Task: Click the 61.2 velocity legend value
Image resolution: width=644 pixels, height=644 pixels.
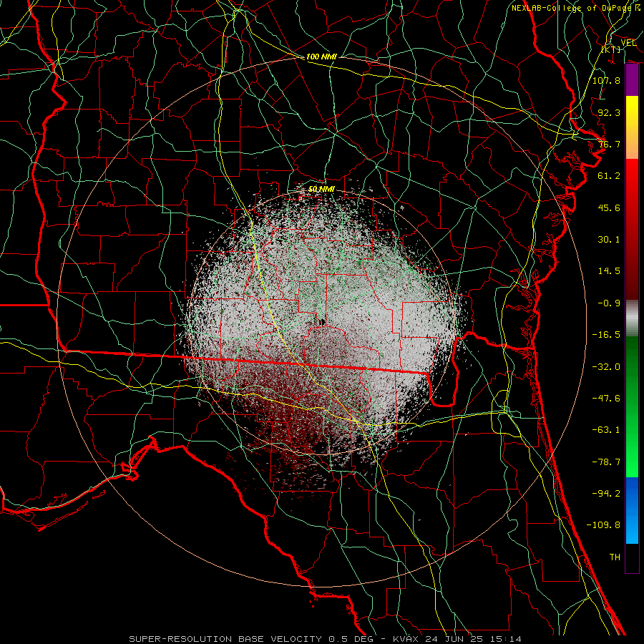Action: click(609, 176)
